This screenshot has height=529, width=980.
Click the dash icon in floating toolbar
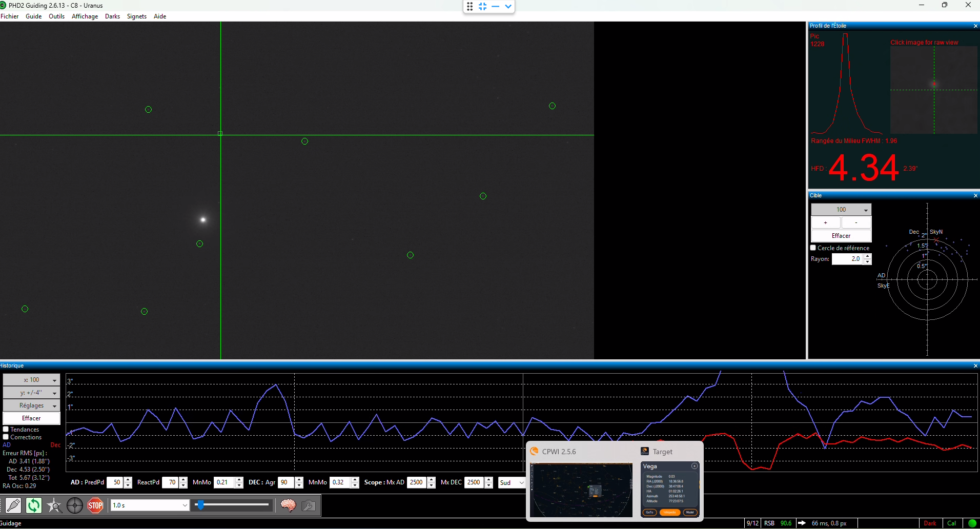pos(495,6)
